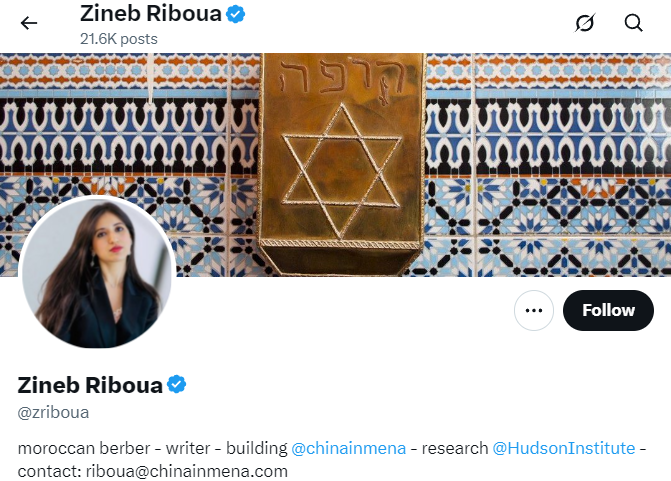Screen dimensions: 671x481
Task: Open the search magnifier icon
Action: click(633, 23)
